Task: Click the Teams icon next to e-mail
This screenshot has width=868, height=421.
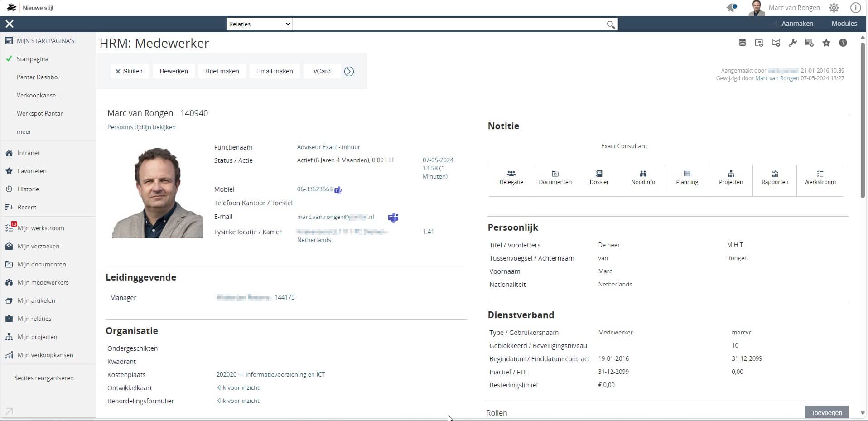Action: [393, 218]
